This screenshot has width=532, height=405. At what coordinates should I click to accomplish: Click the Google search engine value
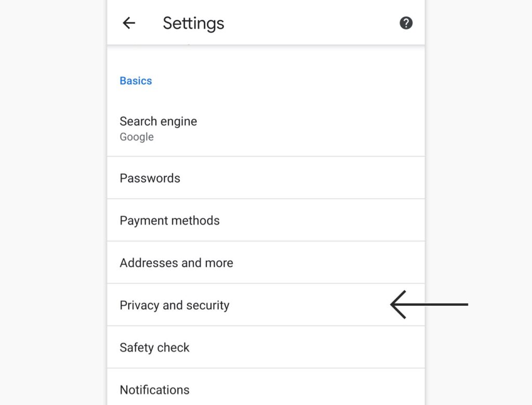[x=137, y=137]
